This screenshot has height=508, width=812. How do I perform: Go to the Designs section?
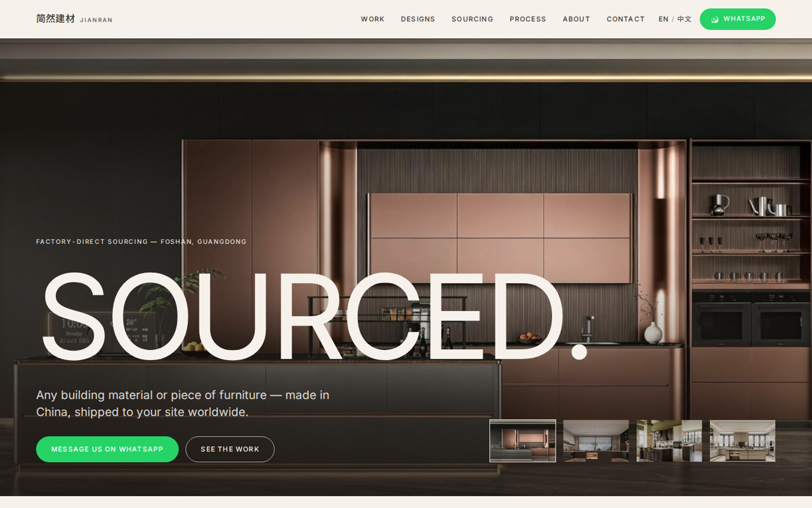[x=418, y=19]
